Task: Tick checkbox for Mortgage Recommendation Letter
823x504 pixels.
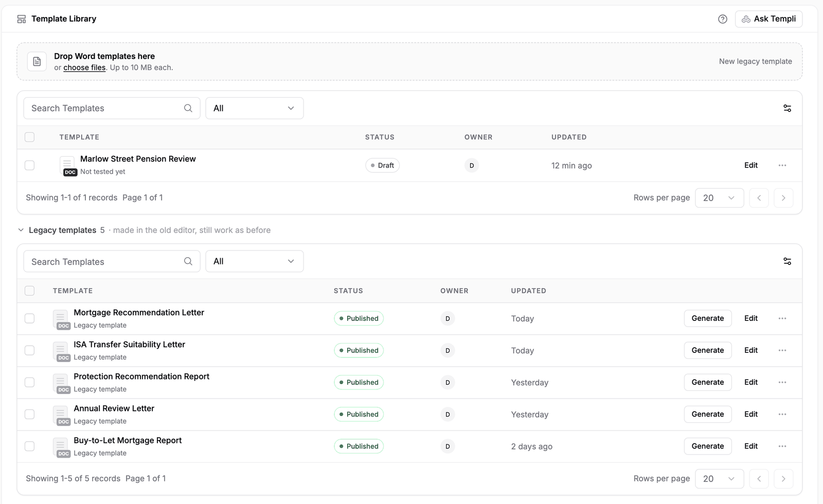Action: [30, 318]
